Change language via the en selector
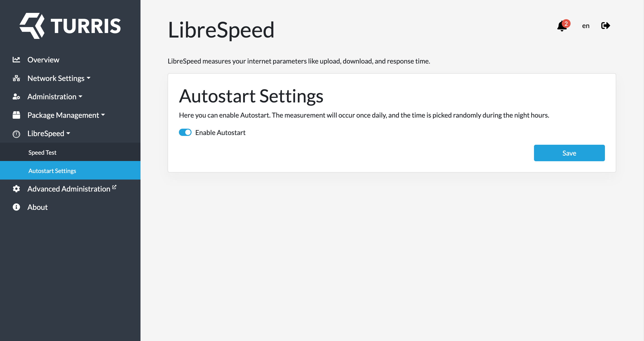This screenshot has width=644, height=341. pyautogui.click(x=586, y=26)
